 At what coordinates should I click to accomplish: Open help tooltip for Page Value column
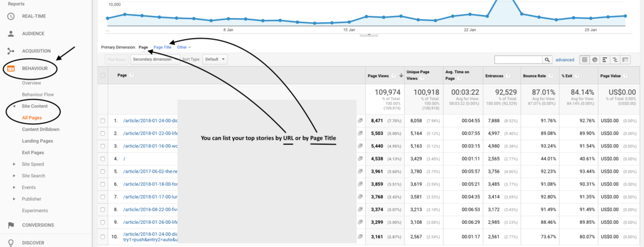(x=625, y=75)
